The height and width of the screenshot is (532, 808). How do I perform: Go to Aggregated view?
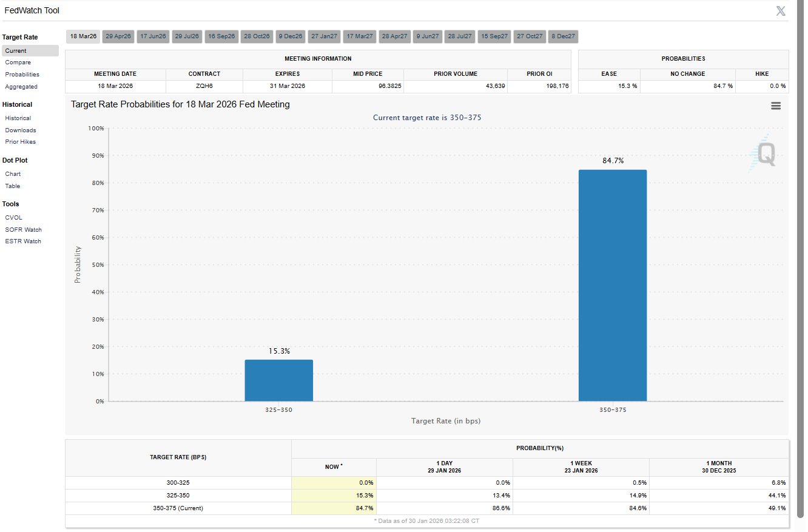tap(21, 87)
